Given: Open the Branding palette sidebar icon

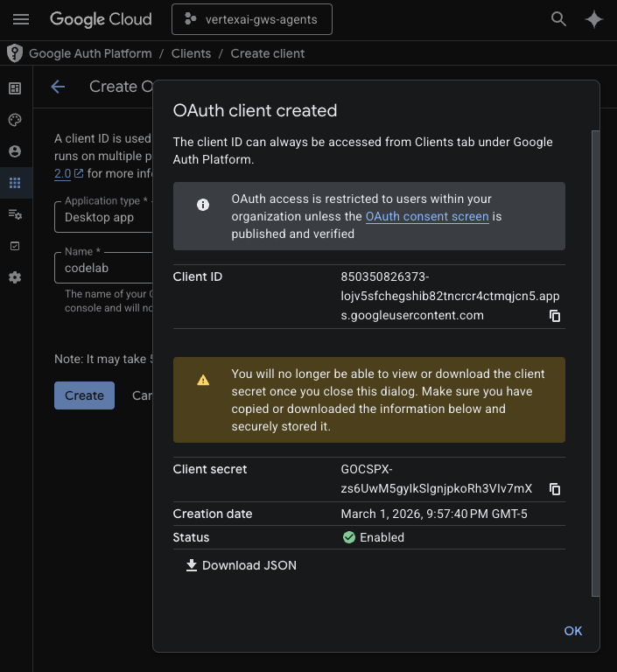Looking at the screenshot, I should coord(15,120).
